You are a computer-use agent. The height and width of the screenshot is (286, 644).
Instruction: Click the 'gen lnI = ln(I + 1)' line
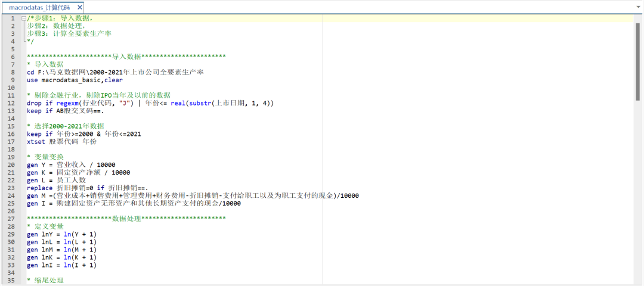tap(61, 265)
